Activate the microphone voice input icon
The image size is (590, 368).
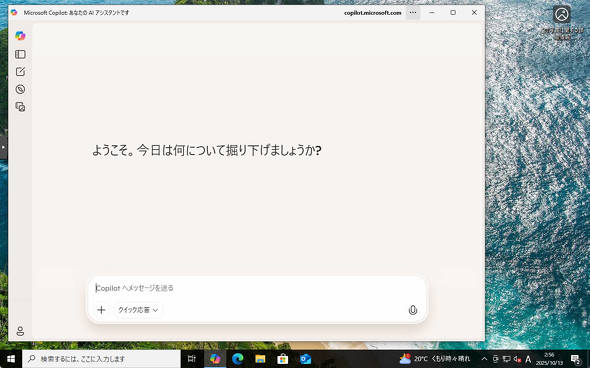pos(413,310)
